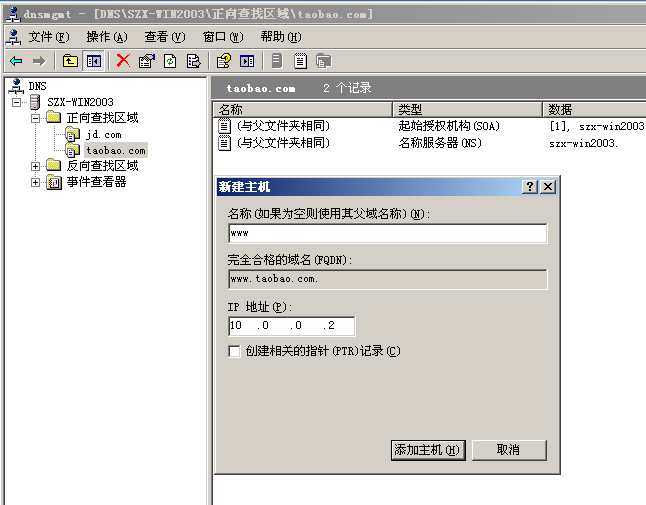Open the 窗口(W) menu
Screen dimensions: 646x505
(x=223, y=37)
